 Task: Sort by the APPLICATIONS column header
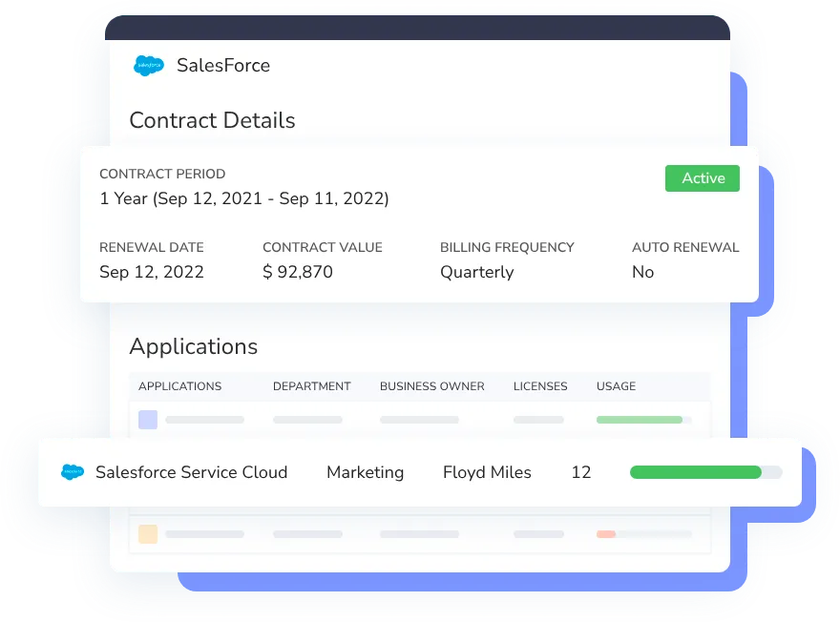180,386
